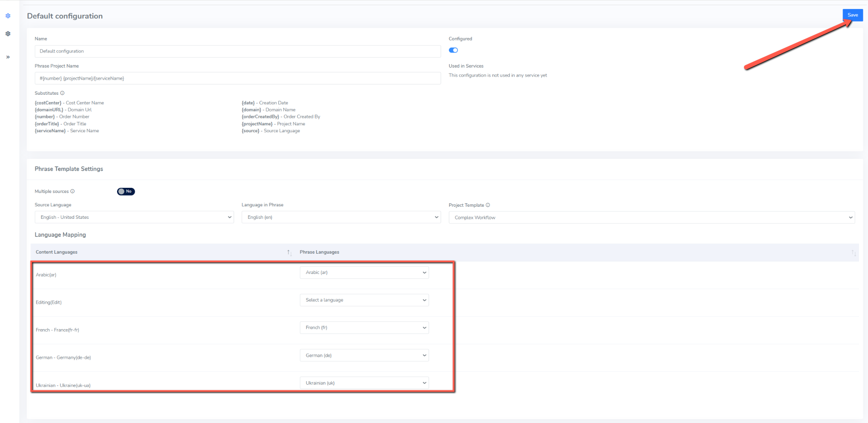
Task: Click the French - France(fr-fr) row label
Action: (57, 330)
